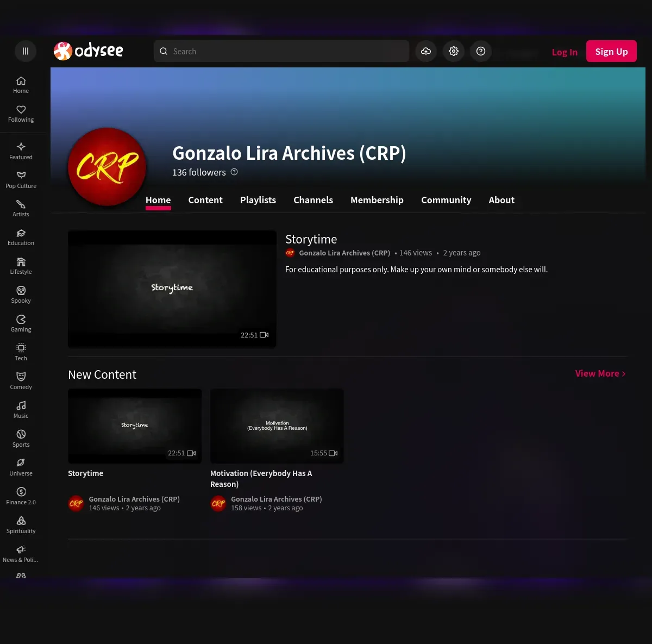Open the upload cloud icon
The image size is (652, 644).
(x=426, y=51)
